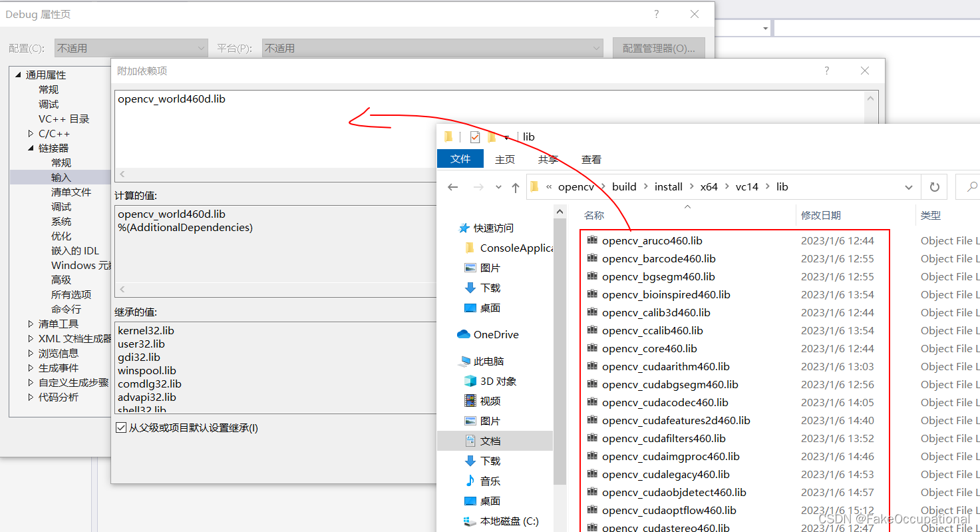980x532 pixels.
Task: Click the Up one level arrow
Action: 515,187
